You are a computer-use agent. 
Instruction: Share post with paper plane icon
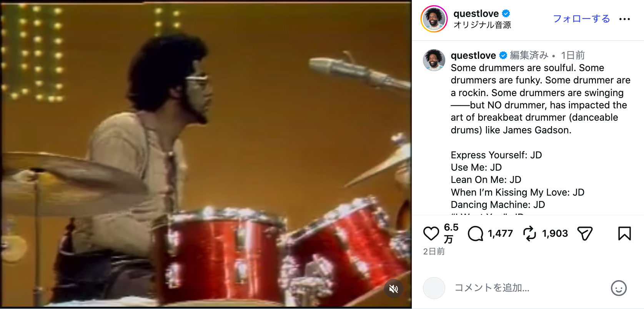[x=585, y=233]
